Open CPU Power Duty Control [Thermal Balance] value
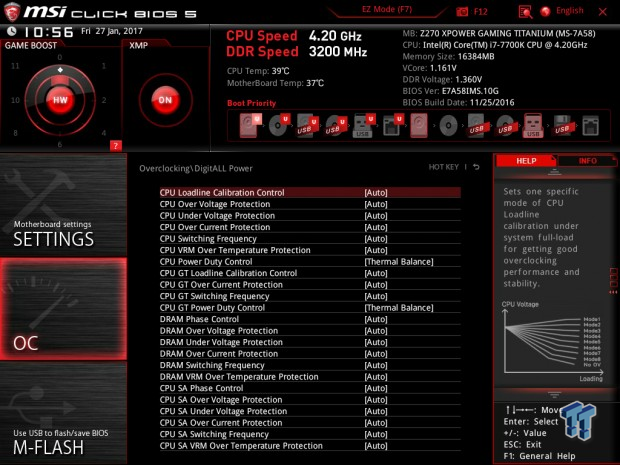This screenshot has width=620, height=465. [x=399, y=262]
